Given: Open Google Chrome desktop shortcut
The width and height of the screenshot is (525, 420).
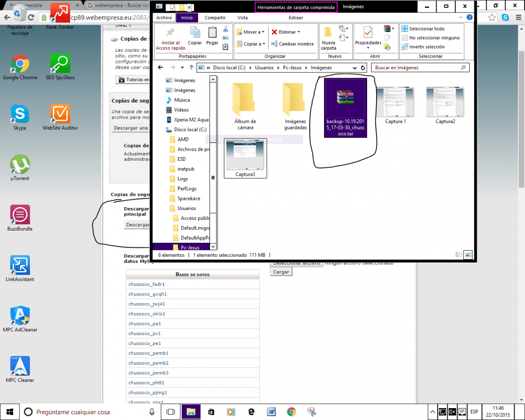Looking at the screenshot, I should click(x=20, y=67).
